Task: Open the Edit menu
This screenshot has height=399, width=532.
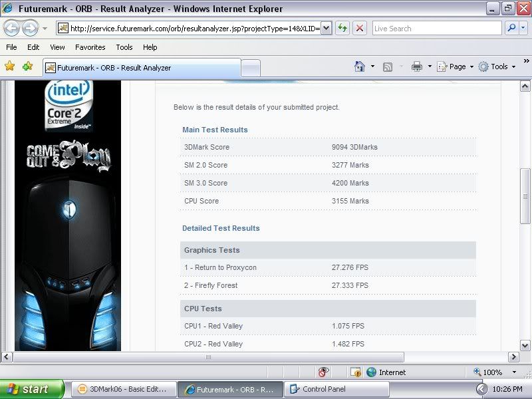Action: pyautogui.click(x=33, y=47)
